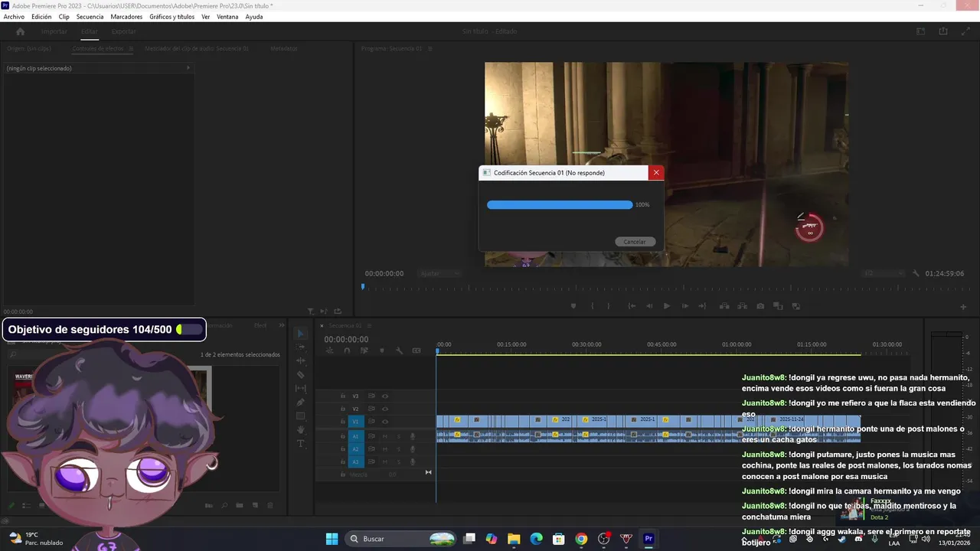Image resolution: width=980 pixels, height=551 pixels.
Task: Select the Track Select Forward tool
Action: (x=300, y=347)
